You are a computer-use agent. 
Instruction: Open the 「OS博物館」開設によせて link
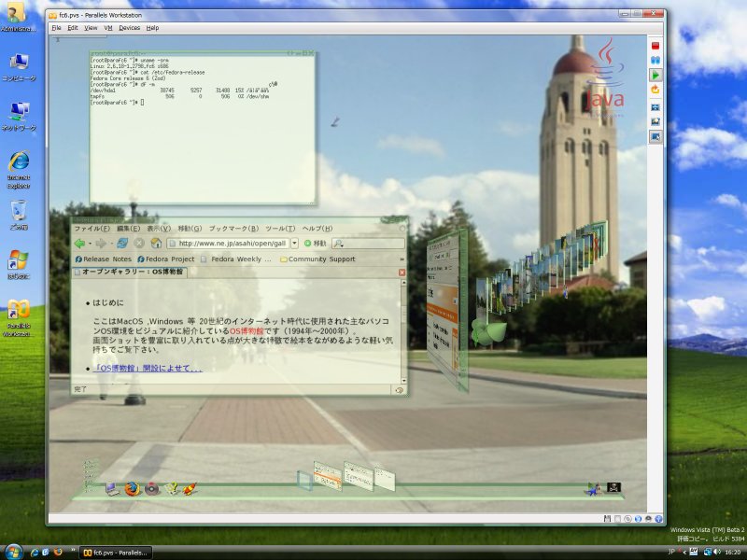pos(148,368)
